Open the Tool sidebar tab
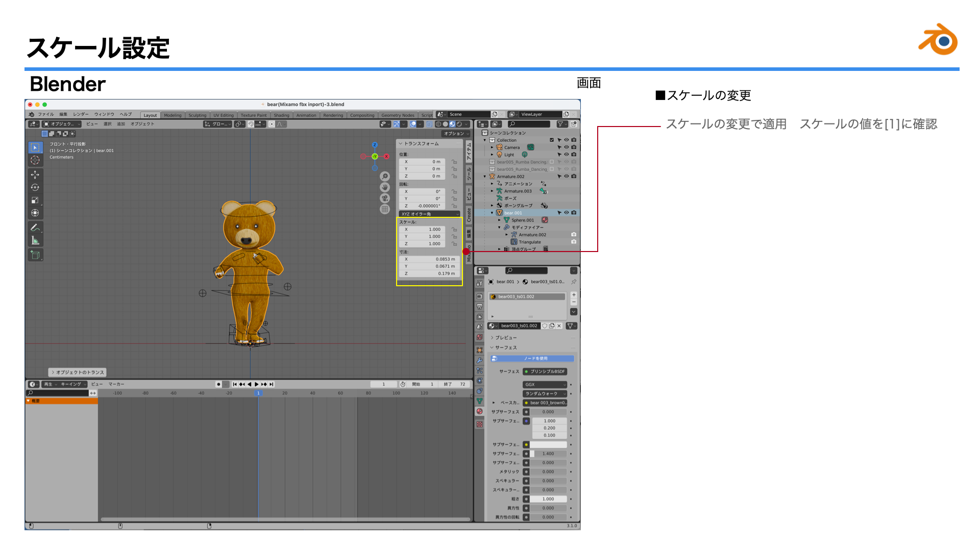Image resolution: width=980 pixels, height=551 pixels. (469, 175)
